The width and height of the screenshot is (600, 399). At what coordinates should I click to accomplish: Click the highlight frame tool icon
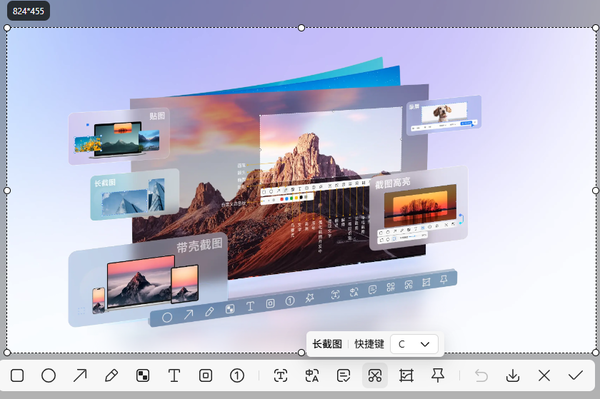tap(205, 375)
